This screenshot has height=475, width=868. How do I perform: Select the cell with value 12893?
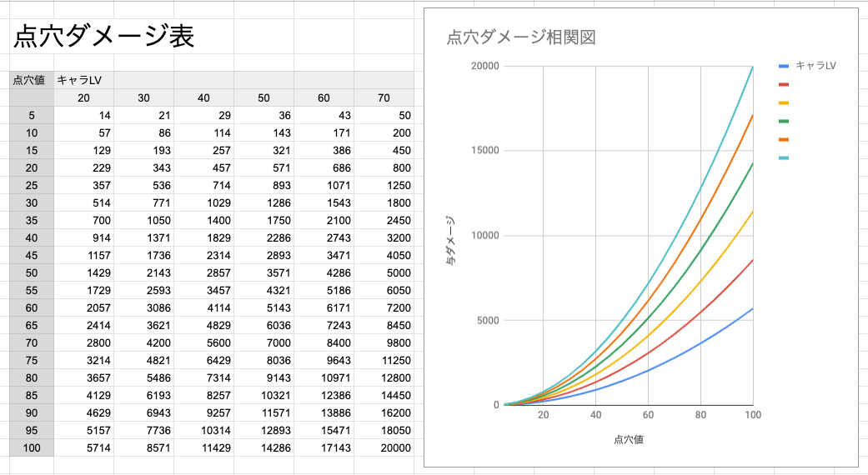click(x=263, y=431)
